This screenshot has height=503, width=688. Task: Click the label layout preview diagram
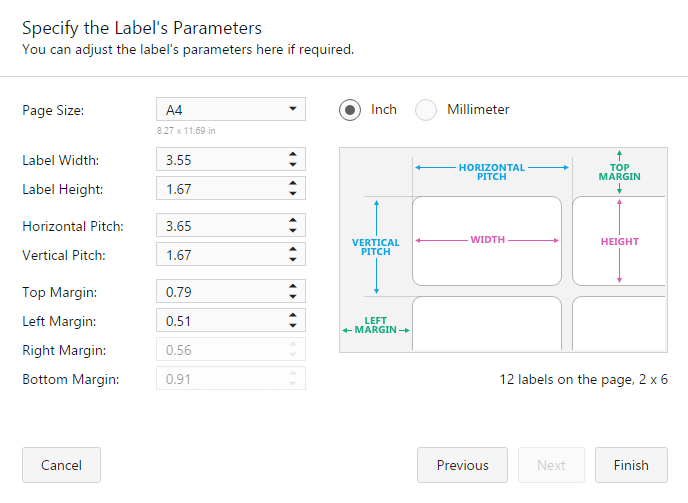[x=503, y=250]
